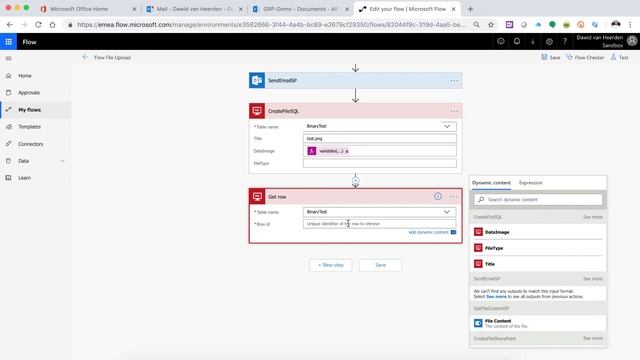Click the download icon in header

tap(533, 41)
